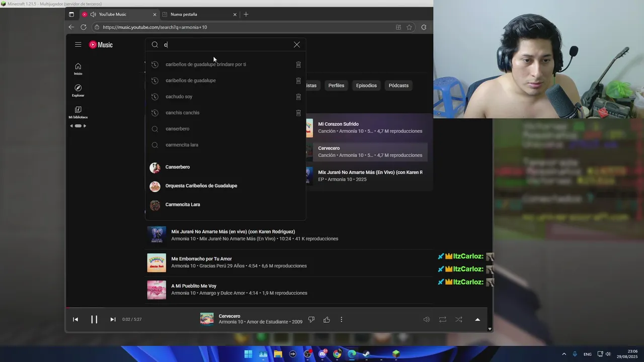Choose the 'cachudo soy' suggestion

[179, 97]
